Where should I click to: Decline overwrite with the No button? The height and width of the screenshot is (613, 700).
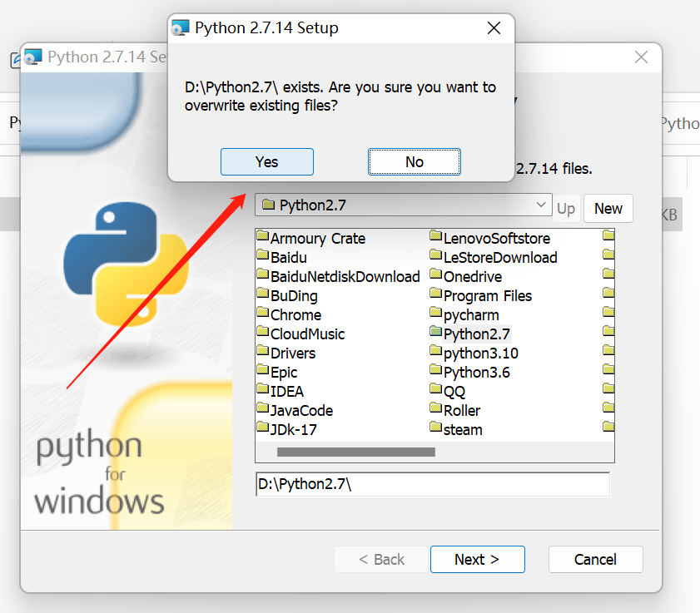[414, 162]
